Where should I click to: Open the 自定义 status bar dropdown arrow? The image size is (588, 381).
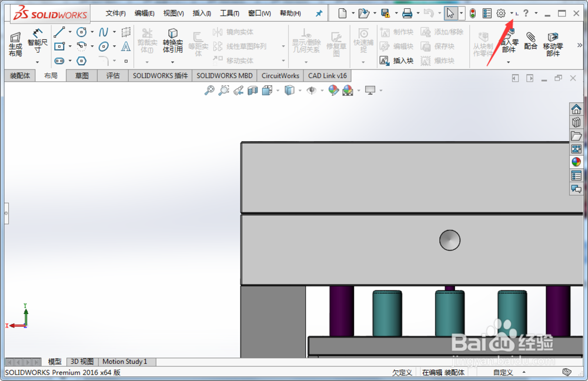[x=524, y=372]
